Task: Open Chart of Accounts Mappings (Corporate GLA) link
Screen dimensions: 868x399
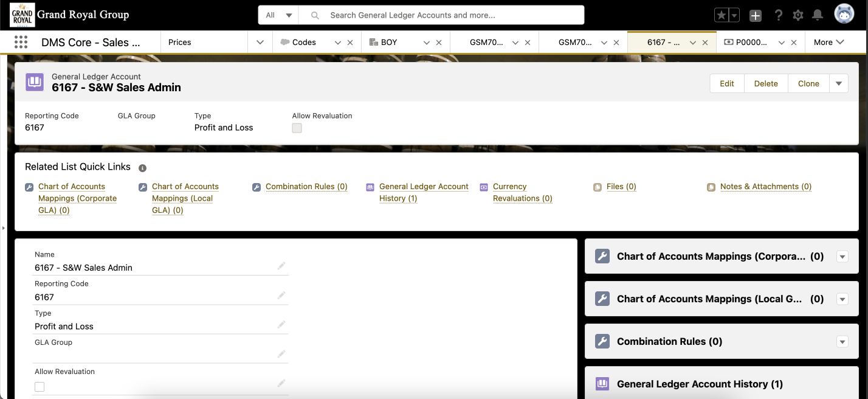Action: point(77,198)
